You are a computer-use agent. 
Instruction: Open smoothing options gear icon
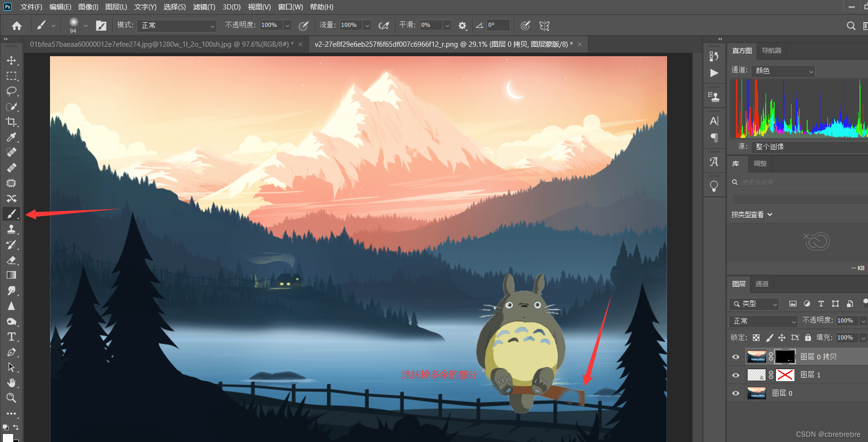(463, 25)
